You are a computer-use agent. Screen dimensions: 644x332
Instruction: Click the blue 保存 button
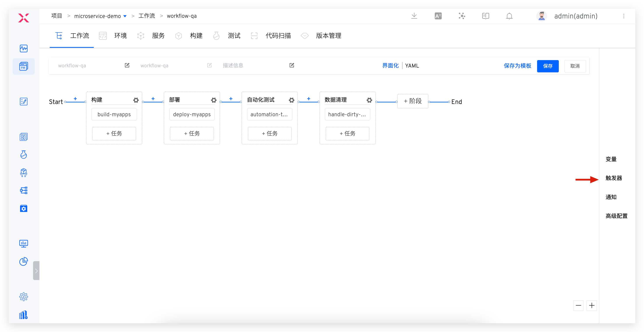(548, 66)
